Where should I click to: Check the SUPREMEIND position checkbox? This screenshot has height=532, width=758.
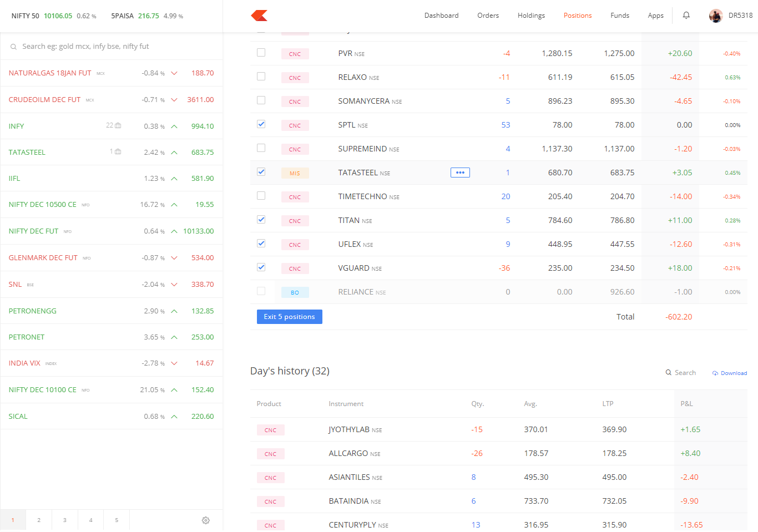(x=261, y=148)
